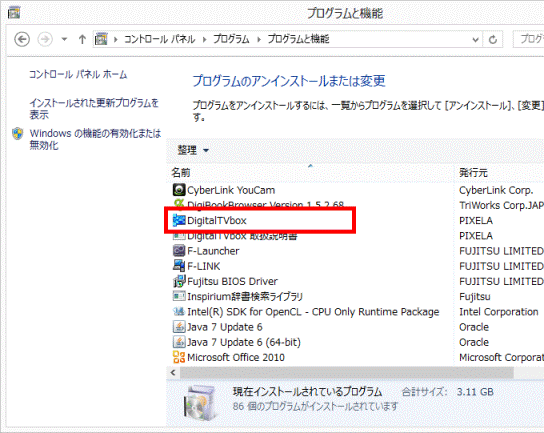Select Java 7 Update 6 name
544x433 pixels.
coord(225,327)
